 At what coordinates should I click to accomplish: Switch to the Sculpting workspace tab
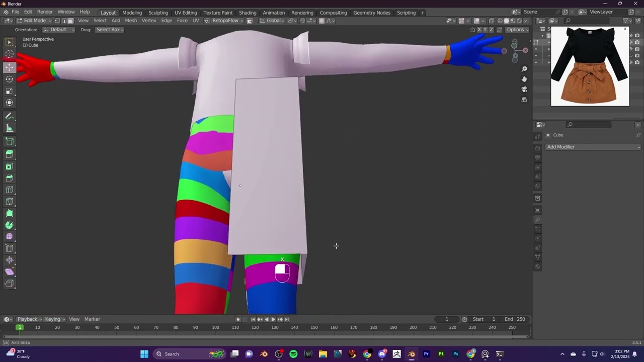tap(158, 13)
